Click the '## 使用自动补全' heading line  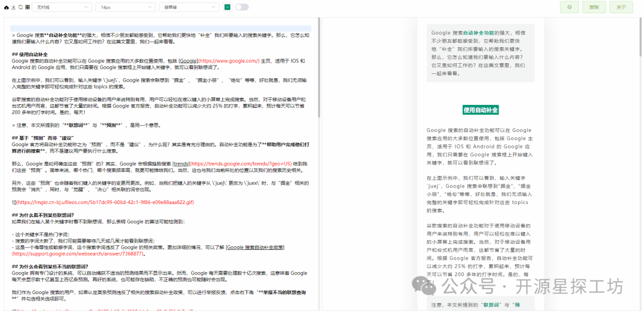(x=30, y=54)
